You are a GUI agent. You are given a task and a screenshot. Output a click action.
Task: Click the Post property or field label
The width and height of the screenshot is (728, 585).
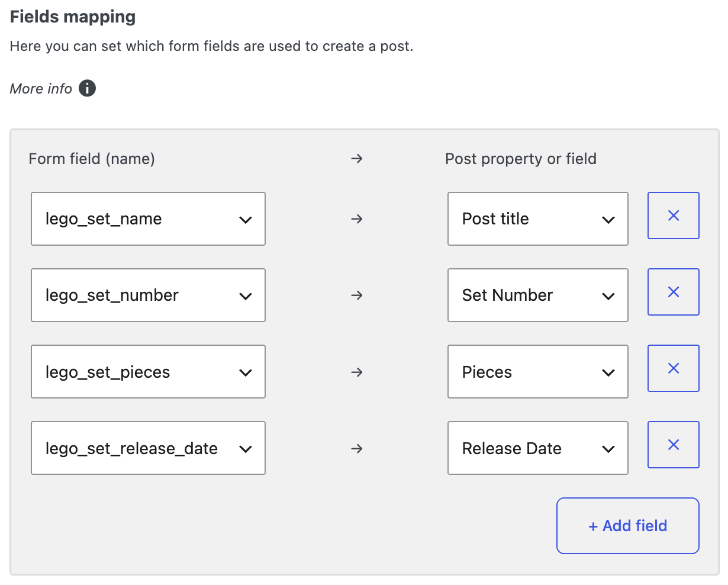(521, 159)
